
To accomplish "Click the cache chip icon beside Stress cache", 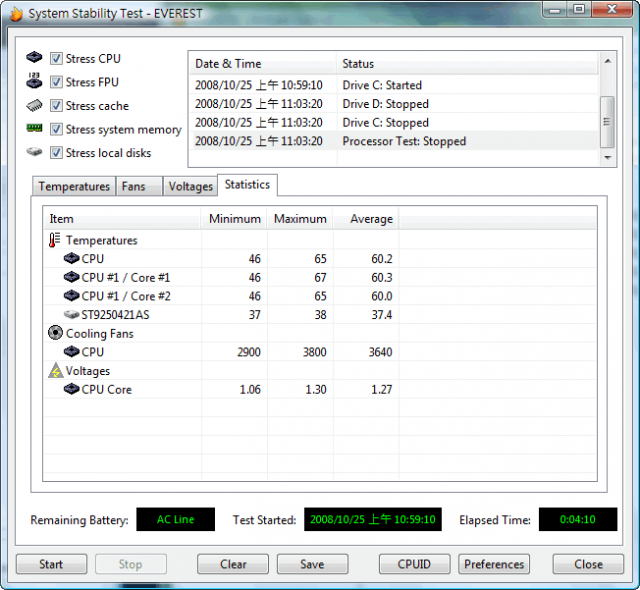I will point(34,105).
